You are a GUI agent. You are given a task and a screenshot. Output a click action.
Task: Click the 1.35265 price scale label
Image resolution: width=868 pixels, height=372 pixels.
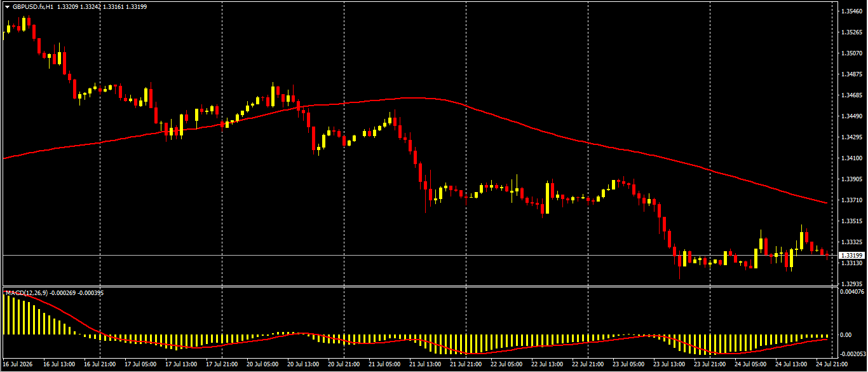[852, 32]
